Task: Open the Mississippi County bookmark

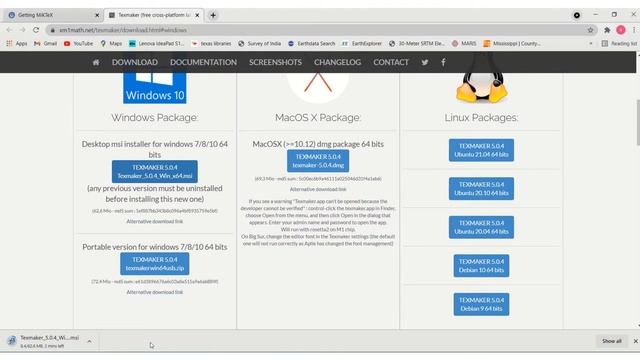Action: point(512,43)
